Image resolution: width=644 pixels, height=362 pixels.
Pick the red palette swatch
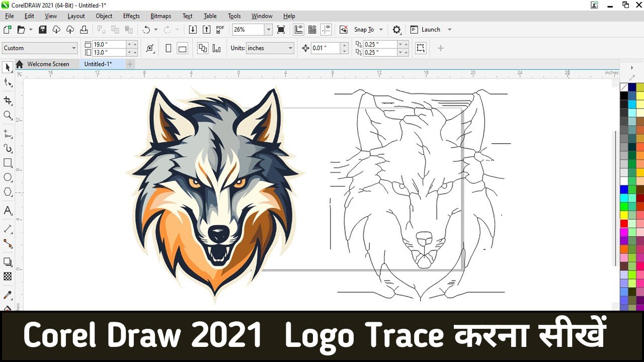[624, 223]
